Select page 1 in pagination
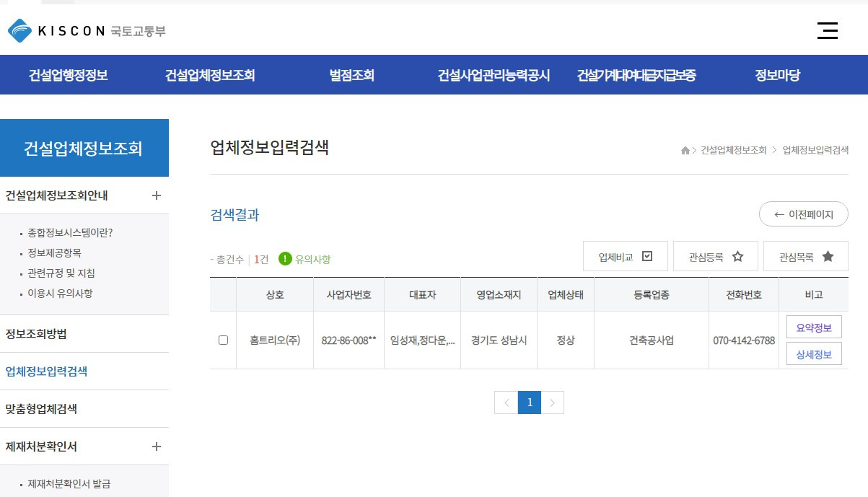This screenshot has height=497, width=868. point(530,403)
